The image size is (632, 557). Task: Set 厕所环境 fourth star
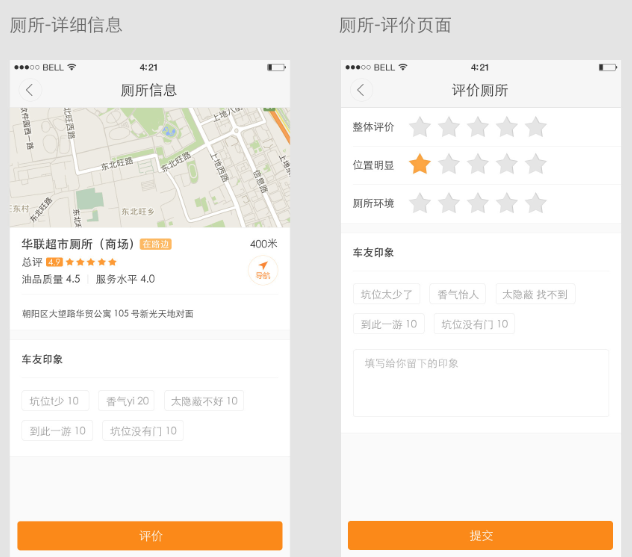point(507,203)
